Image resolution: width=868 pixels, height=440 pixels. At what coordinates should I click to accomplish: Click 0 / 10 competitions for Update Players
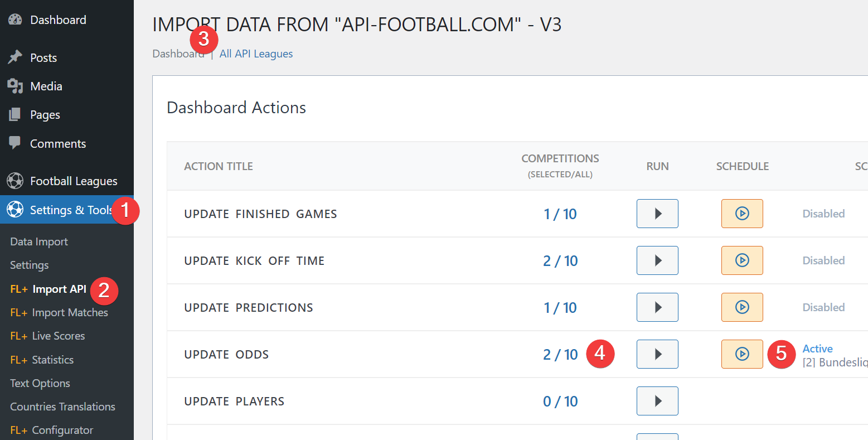(560, 402)
